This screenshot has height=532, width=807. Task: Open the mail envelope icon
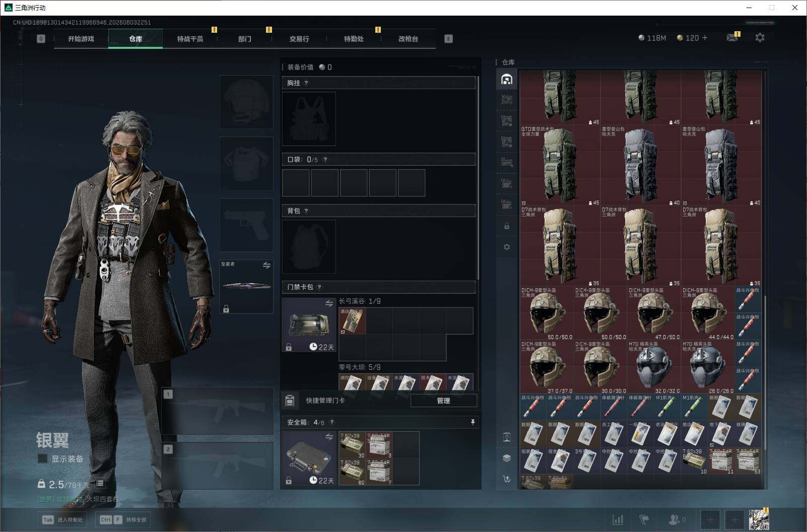(x=732, y=37)
